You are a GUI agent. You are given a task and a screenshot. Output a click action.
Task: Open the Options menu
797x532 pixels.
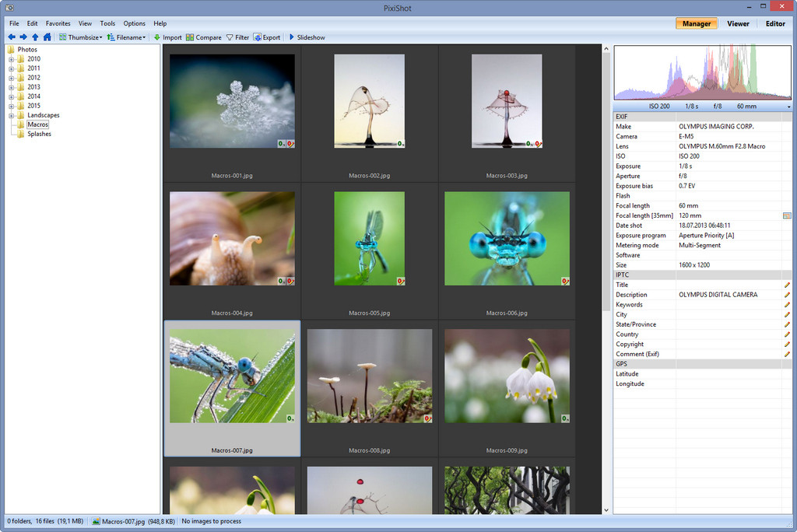click(134, 23)
